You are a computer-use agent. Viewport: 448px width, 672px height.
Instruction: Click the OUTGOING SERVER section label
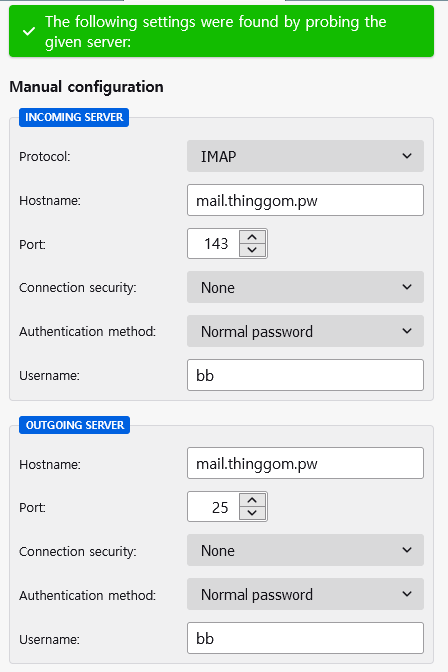pos(75,425)
